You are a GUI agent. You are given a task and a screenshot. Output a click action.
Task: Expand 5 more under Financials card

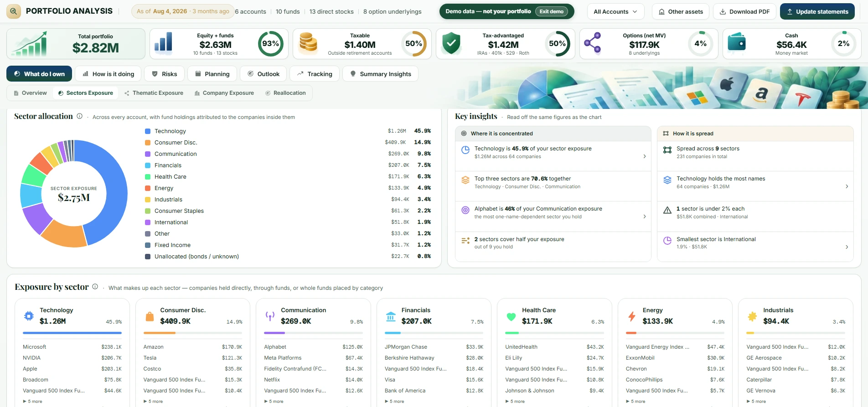click(394, 402)
